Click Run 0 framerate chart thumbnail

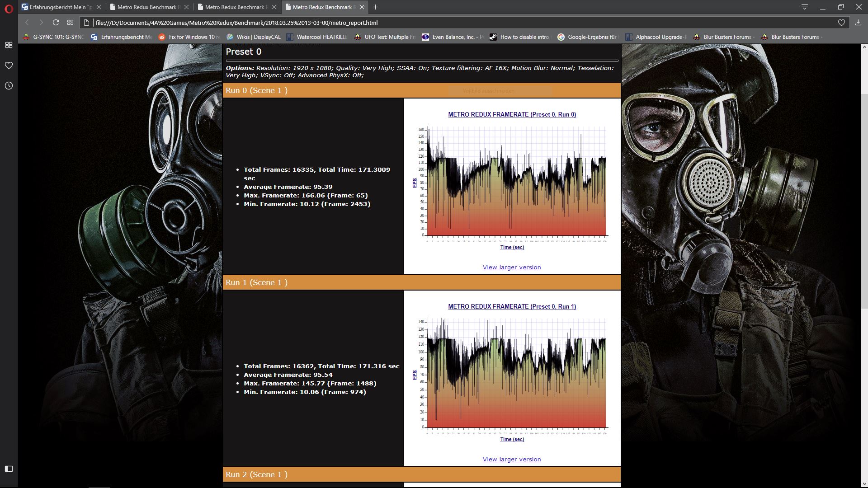[512, 185]
